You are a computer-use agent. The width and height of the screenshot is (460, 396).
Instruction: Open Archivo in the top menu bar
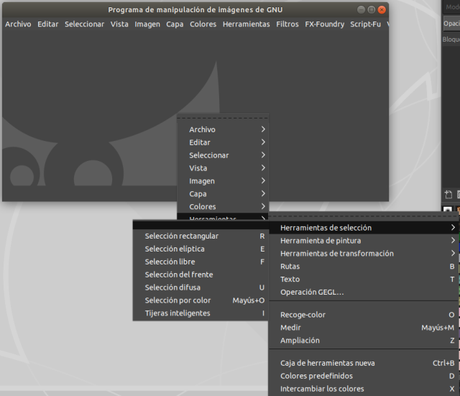pos(18,24)
